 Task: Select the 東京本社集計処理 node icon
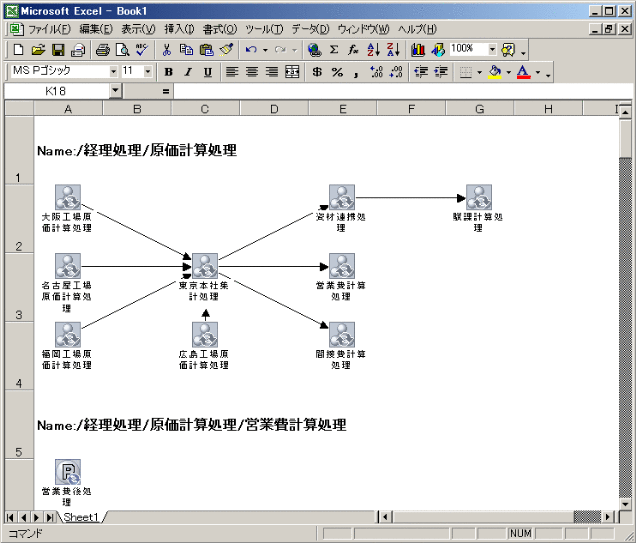point(204,266)
